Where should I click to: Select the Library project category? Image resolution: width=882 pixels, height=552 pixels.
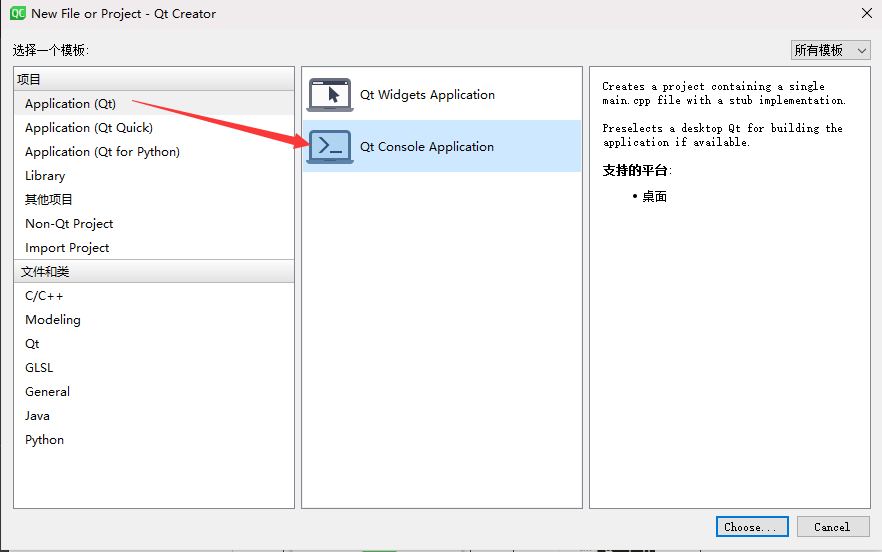point(154,176)
